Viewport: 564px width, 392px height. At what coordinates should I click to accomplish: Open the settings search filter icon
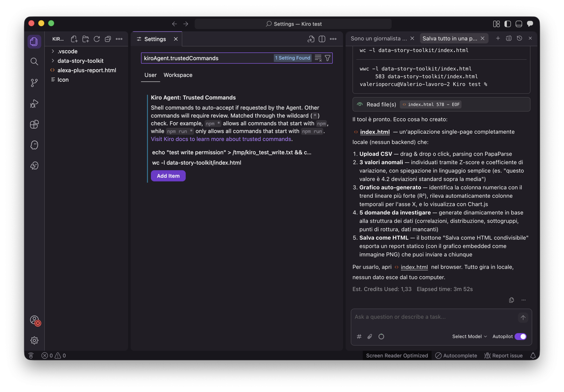pos(328,58)
